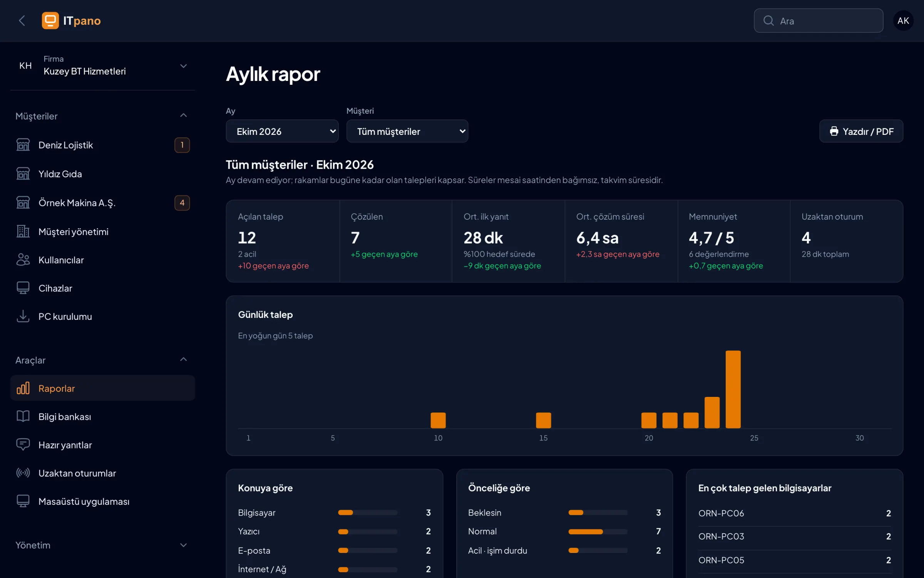Click the Günlük talep bar at day 10

click(438, 420)
